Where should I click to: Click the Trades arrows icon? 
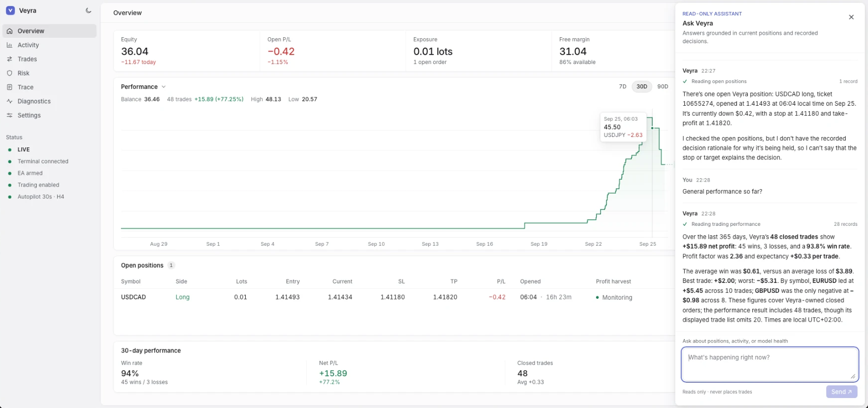[9, 59]
